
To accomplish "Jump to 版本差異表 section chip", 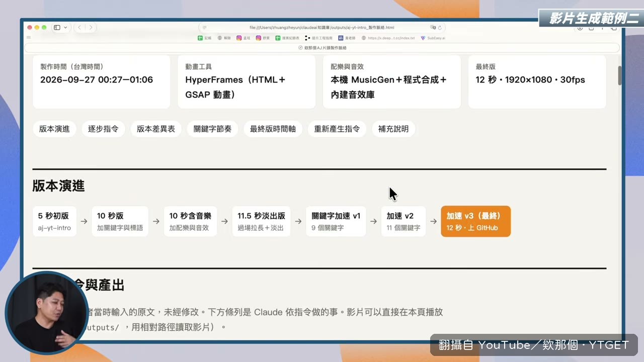I will point(156,129).
